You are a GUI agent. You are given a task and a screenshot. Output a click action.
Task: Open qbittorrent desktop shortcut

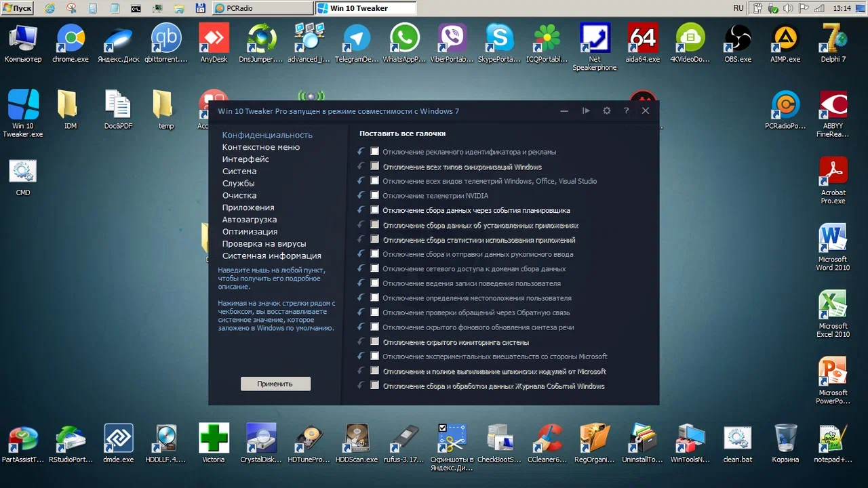point(166,43)
